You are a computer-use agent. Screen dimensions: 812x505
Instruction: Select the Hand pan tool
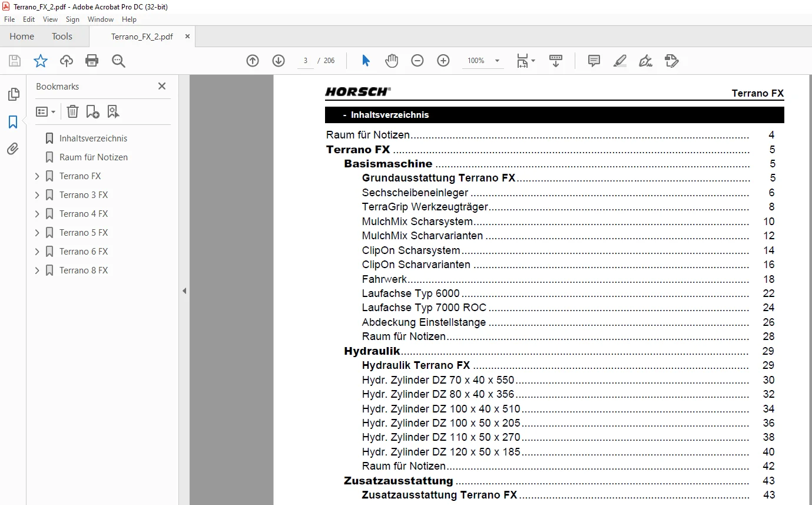(392, 61)
